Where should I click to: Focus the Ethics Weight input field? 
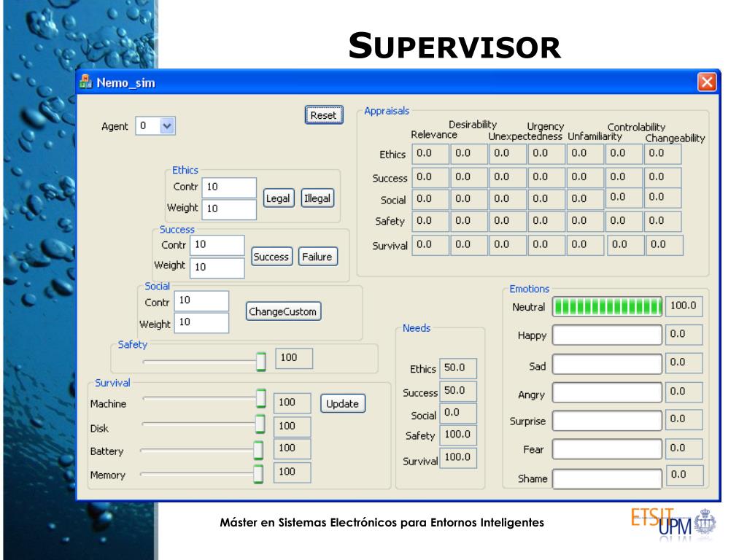pyautogui.click(x=229, y=209)
